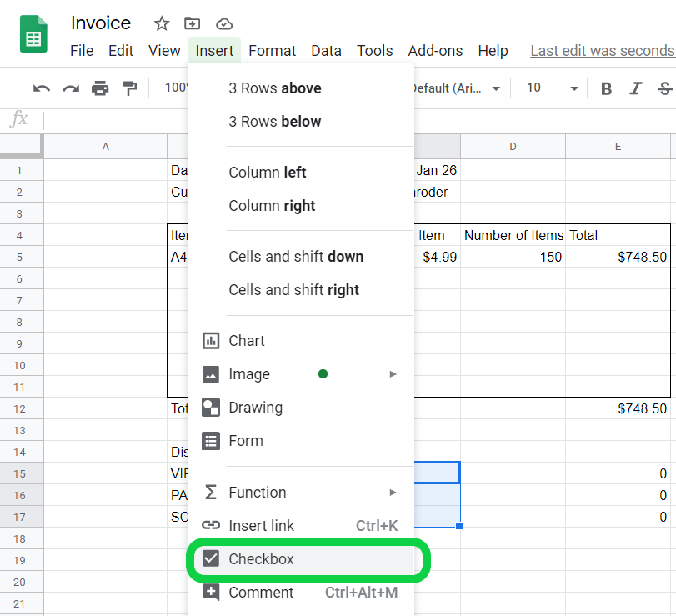This screenshot has width=676, height=616.
Task: Click the cloud saved status icon
Action: click(223, 23)
